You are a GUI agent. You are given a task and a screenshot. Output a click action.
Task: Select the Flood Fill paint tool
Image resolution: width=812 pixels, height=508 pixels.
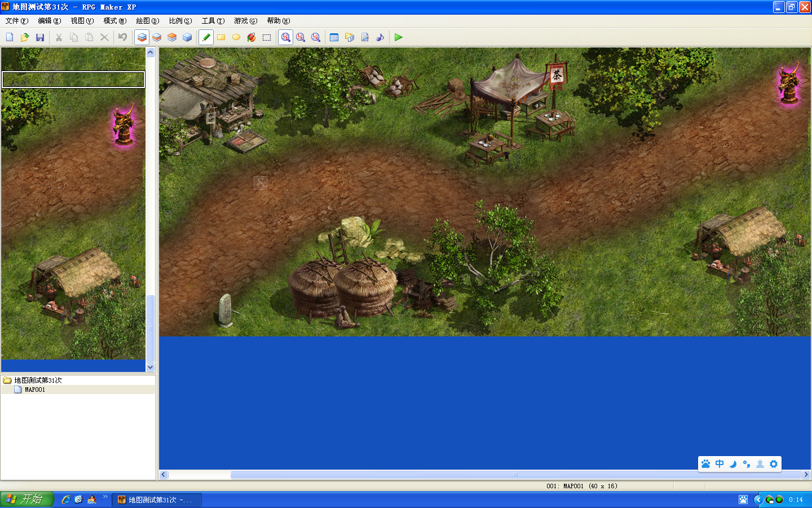pyautogui.click(x=251, y=37)
